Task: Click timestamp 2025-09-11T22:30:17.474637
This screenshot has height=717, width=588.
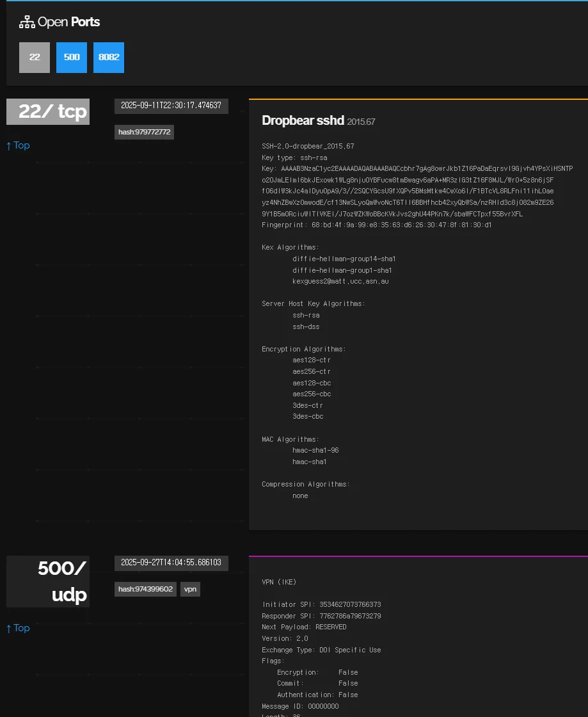Action: pos(171,106)
